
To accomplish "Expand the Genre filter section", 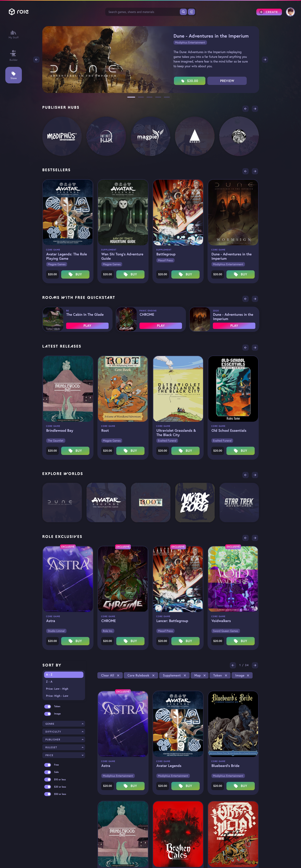I will point(64,724).
